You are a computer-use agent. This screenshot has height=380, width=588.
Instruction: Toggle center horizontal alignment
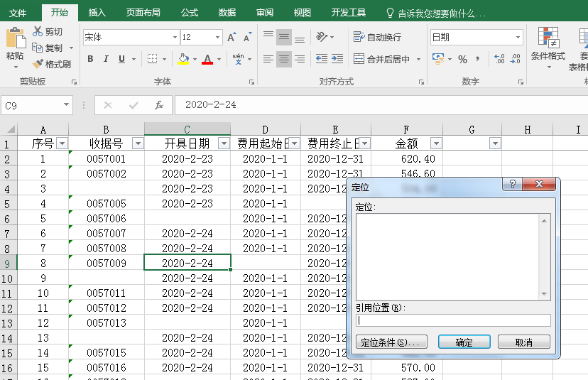pos(284,59)
